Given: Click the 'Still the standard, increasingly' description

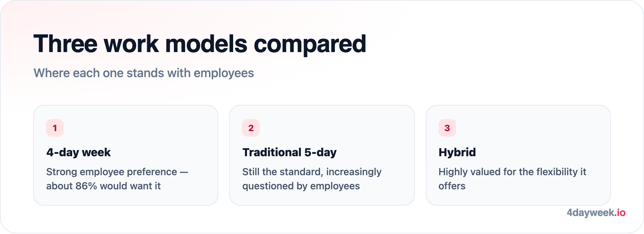Looking at the screenshot, I should (312, 172).
